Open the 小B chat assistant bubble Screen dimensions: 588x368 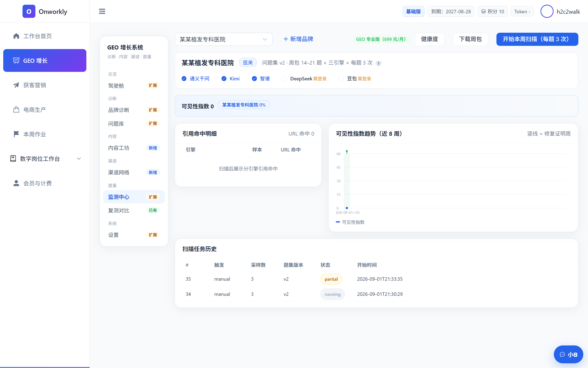tap(568, 354)
